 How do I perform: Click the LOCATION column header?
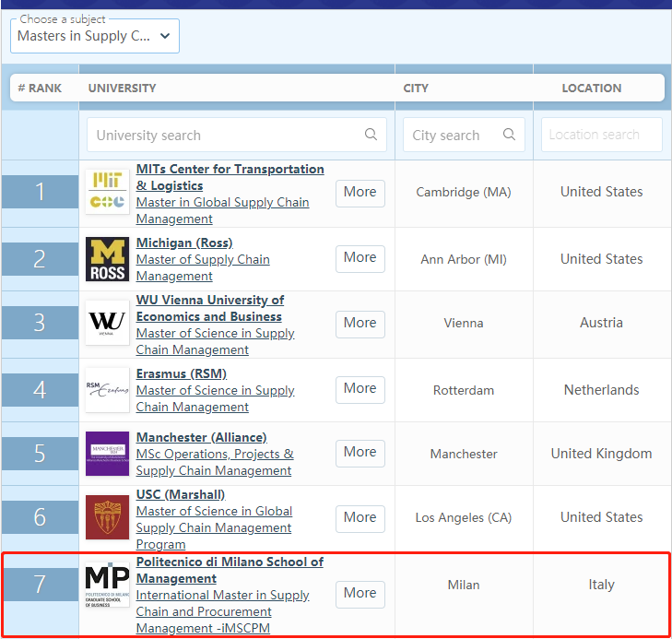(x=592, y=88)
